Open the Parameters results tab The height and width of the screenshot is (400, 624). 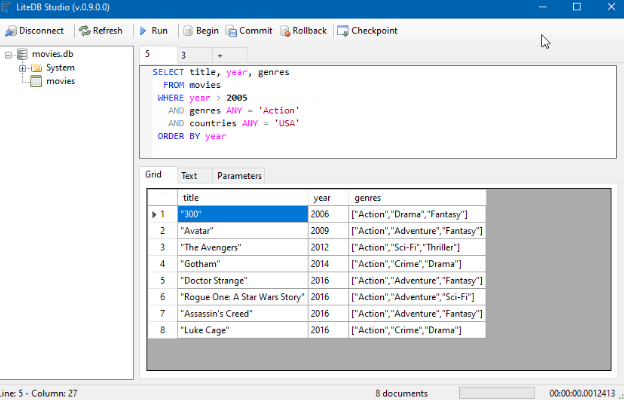click(x=239, y=176)
